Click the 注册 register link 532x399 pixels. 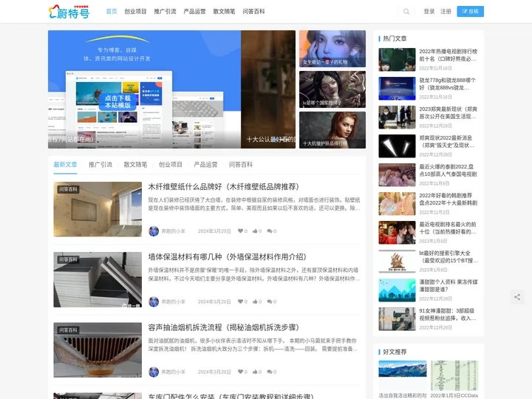click(x=446, y=12)
